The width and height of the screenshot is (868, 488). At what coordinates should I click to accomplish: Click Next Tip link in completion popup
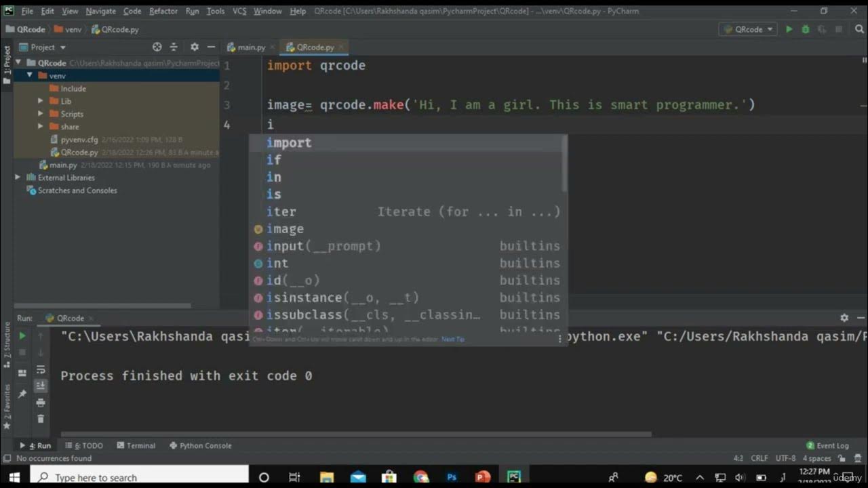click(453, 339)
